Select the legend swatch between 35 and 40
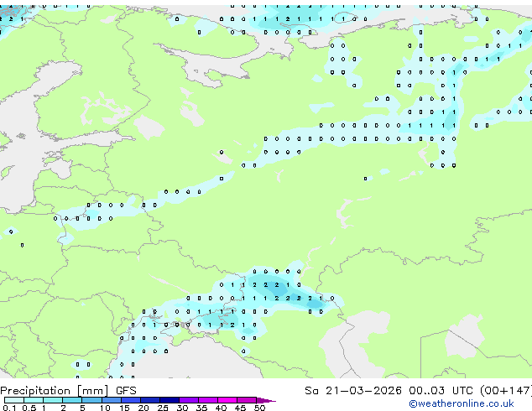Screen dimensions: 532x411 (x=208, y=400)
